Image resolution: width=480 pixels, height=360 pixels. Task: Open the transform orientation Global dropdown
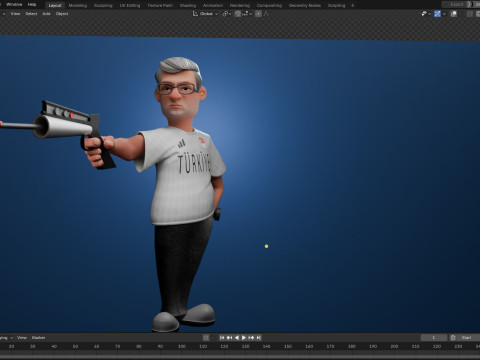[205, 14]
